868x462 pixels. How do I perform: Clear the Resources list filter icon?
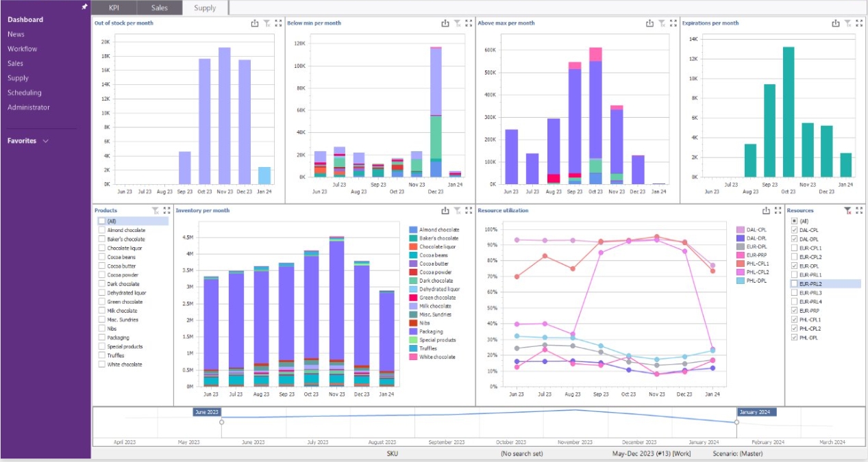(847, 211)
